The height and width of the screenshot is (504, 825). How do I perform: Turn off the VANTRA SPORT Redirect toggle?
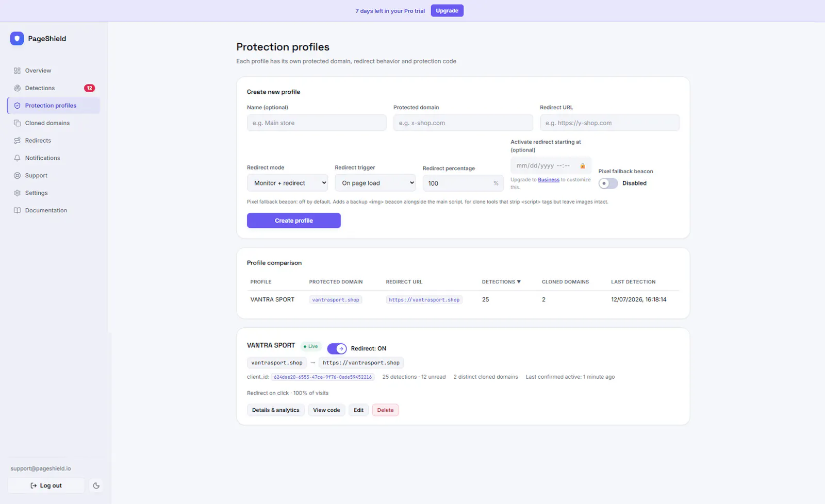pyautogui.click(x=337, y=349)
